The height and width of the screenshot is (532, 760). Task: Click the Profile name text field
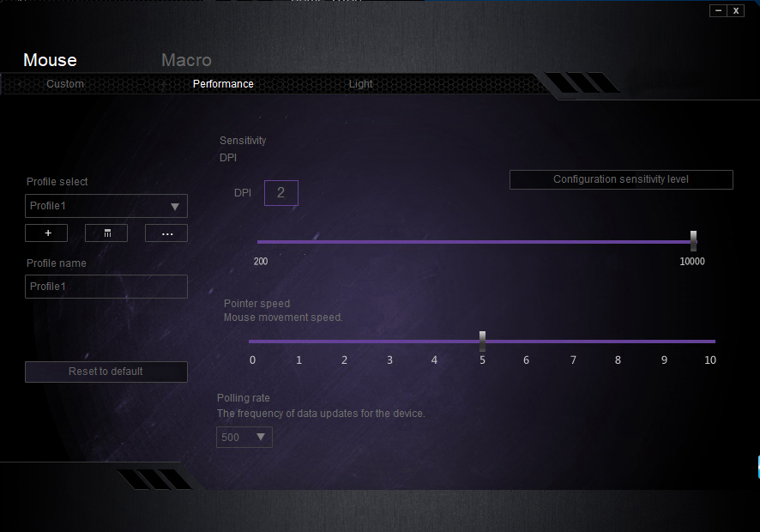106,287
